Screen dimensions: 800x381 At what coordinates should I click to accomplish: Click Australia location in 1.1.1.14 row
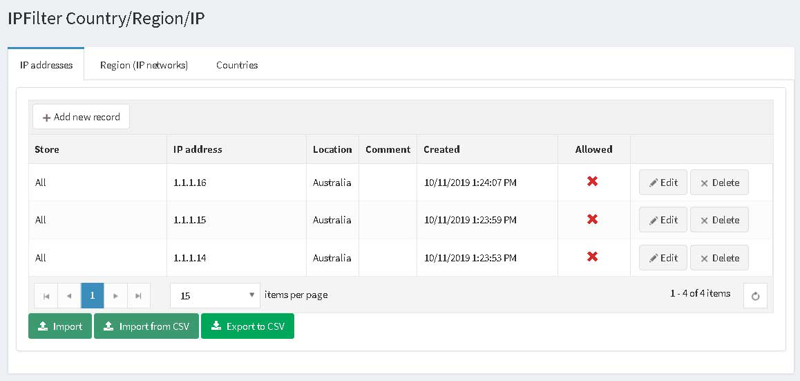(332, 258)
